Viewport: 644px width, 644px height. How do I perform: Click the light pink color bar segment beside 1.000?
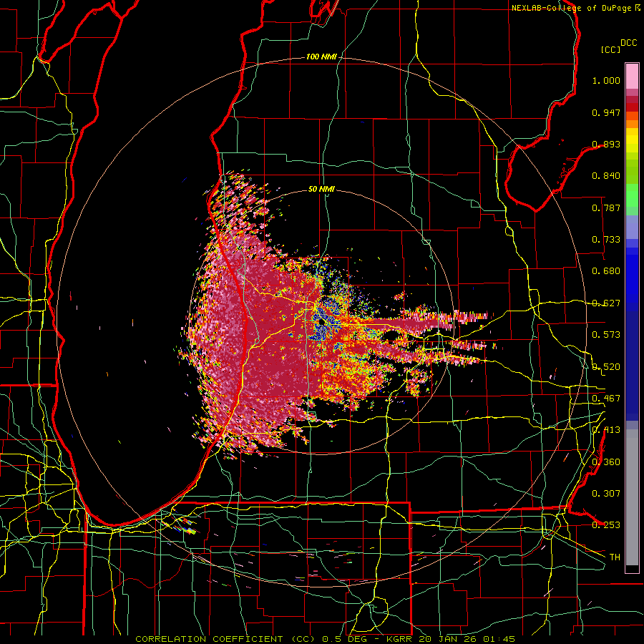pos(632,77)
